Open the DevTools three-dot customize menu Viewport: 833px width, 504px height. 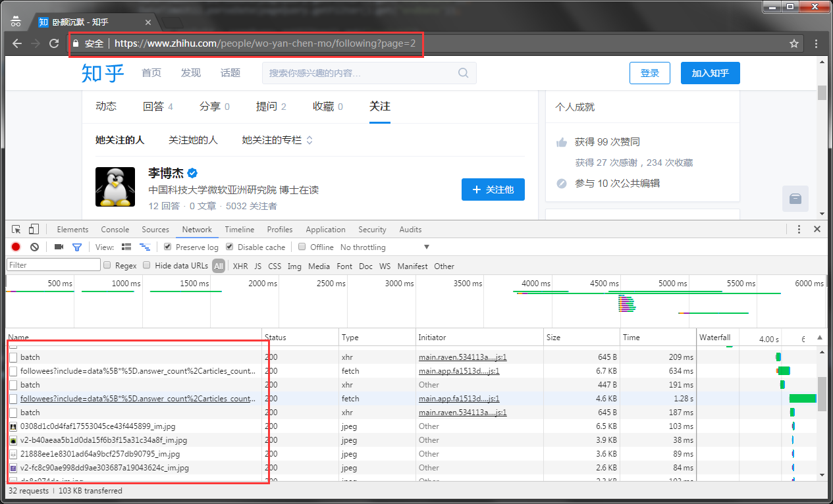(799, 230)
